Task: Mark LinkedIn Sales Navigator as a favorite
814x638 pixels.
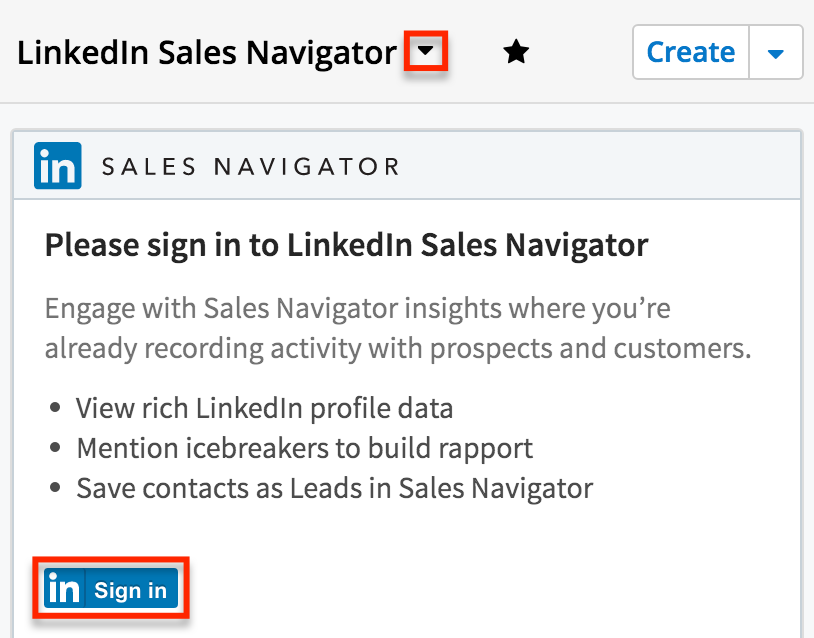Action: [x=516, y=51]
